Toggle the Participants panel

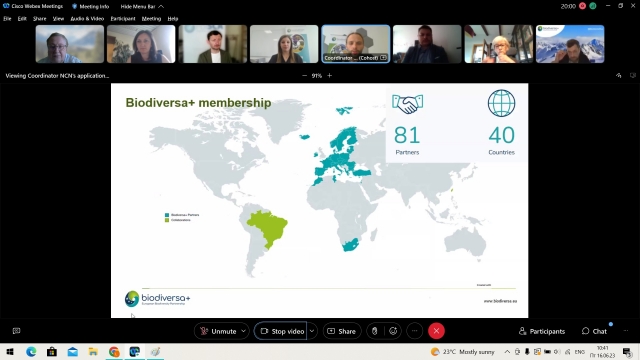tap(542, 331)
